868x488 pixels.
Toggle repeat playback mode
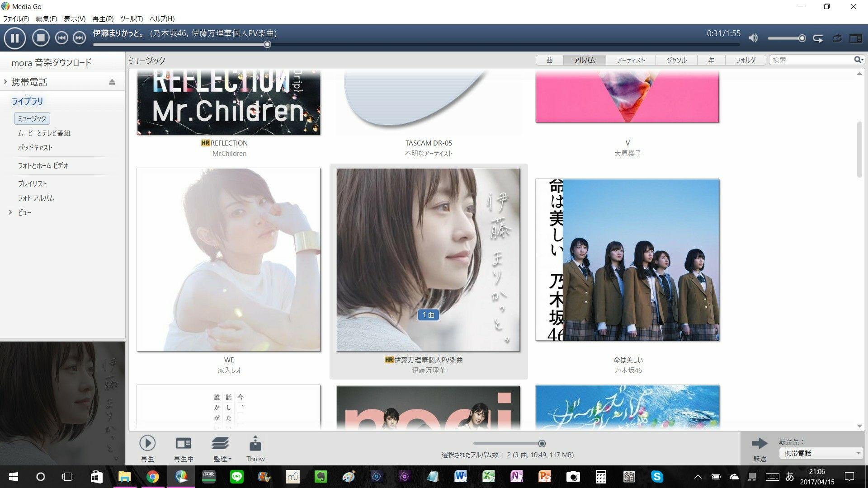coord(837,38)
